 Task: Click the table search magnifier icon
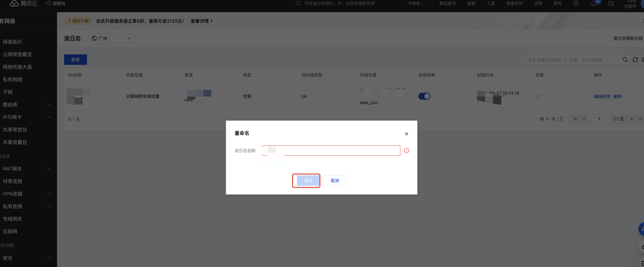click(x=625, y=60)
